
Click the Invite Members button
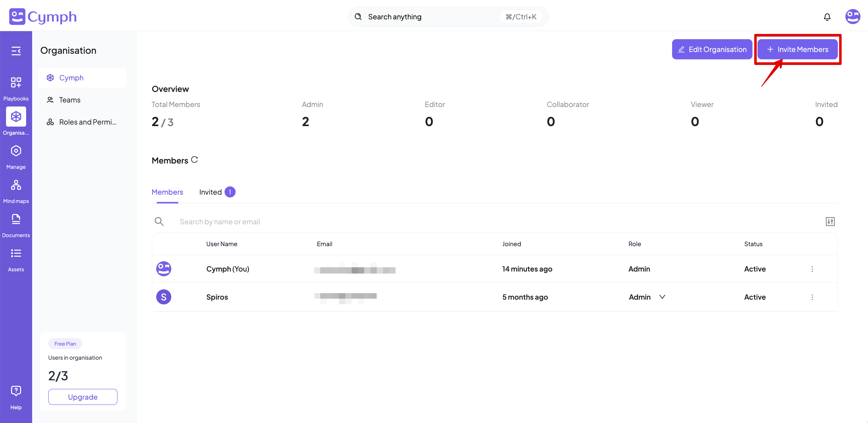pyautogui.click(x=797, y=49)
